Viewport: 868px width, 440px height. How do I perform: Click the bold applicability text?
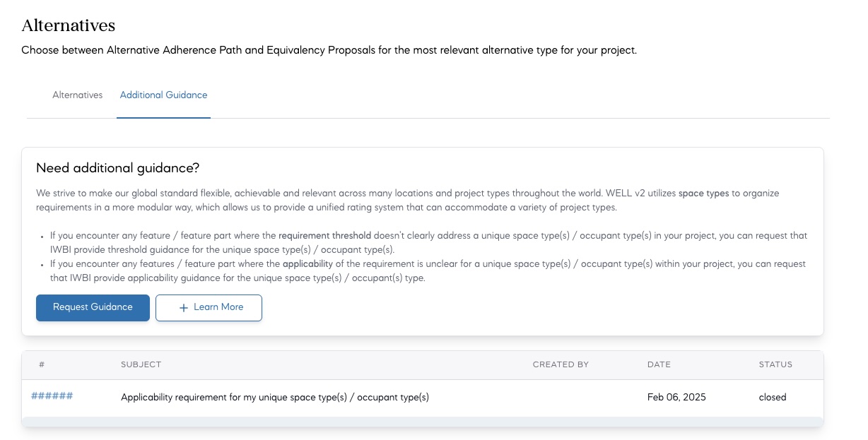(x=307, y=264)
